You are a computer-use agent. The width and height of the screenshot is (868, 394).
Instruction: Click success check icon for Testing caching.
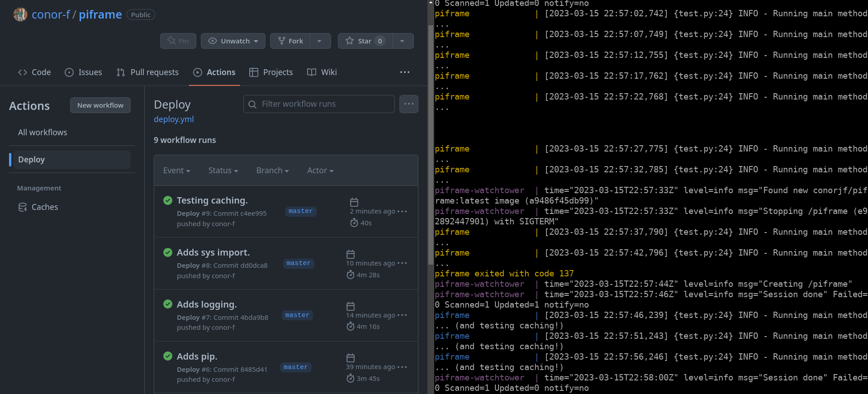[x=168, y=200]
